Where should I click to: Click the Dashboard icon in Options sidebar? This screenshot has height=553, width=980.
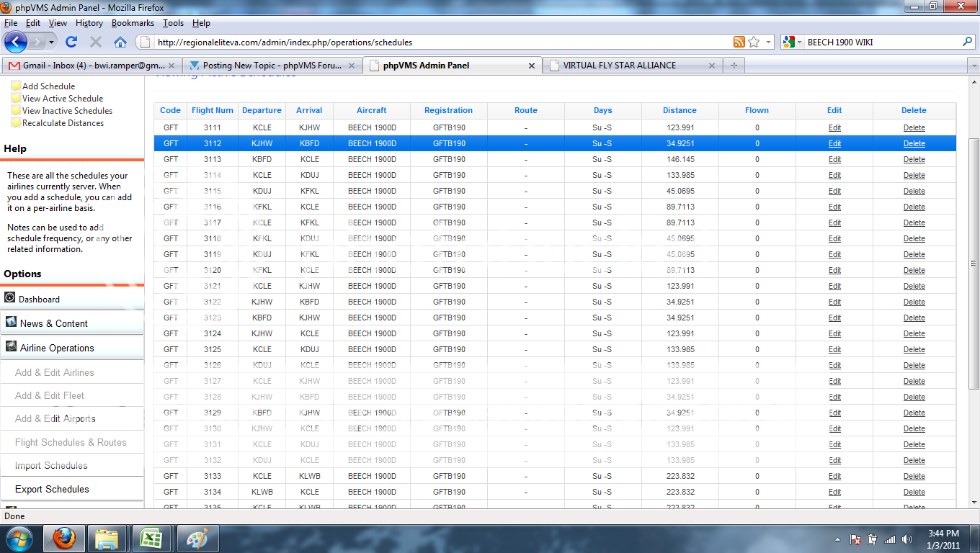click(10, 298)
